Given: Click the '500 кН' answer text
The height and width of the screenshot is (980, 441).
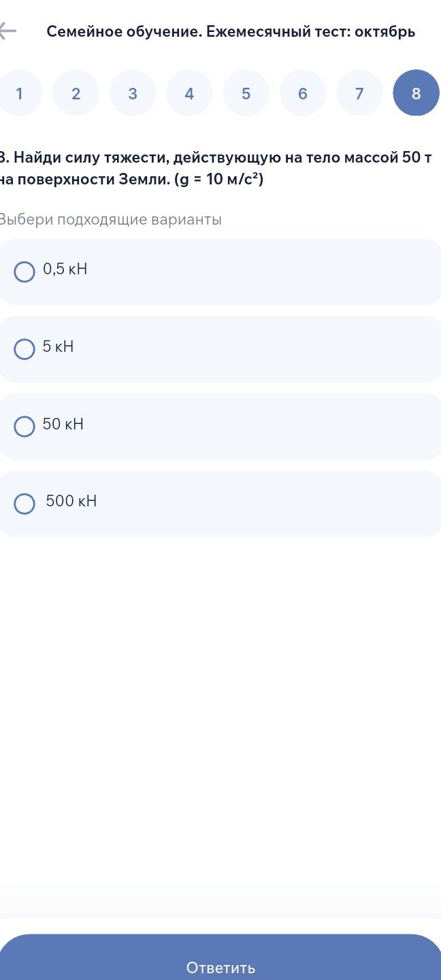Looking at the screenshot, I should (71, 502).
